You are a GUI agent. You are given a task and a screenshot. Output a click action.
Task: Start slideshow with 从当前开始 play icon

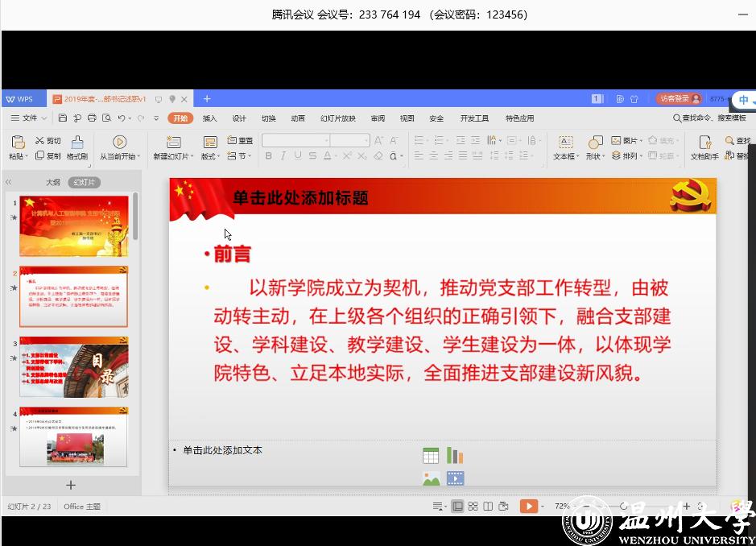(x=119, y=142)
